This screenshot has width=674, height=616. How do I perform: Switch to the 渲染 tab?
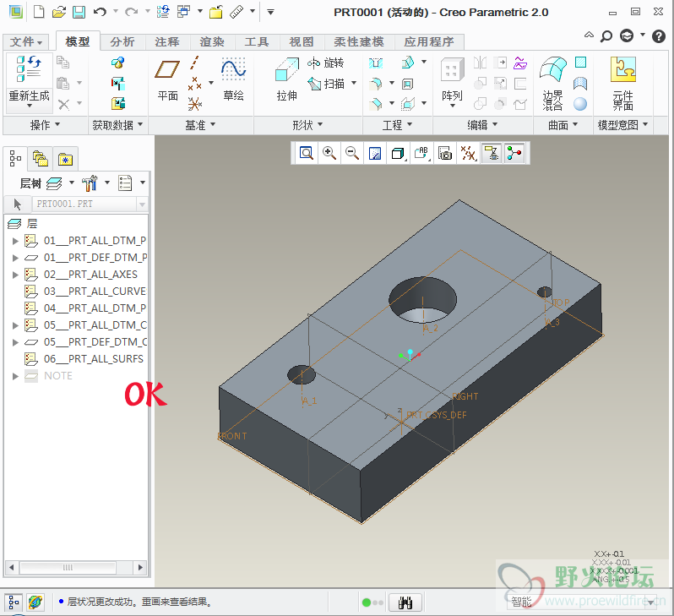(x=212, y=41)
